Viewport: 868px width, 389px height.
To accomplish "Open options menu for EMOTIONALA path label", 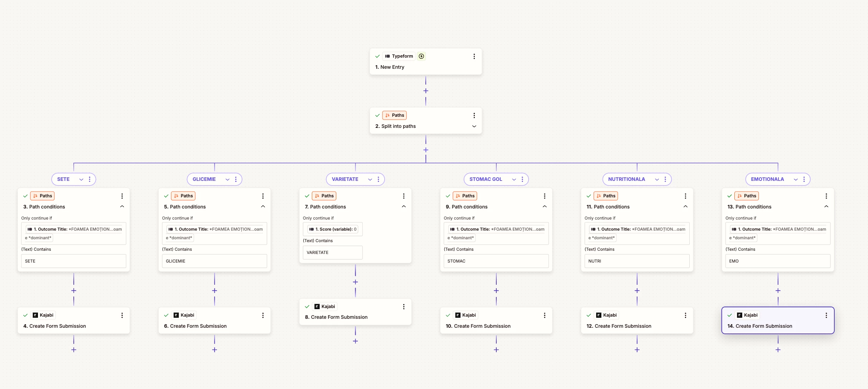I will pyautogui.click(x=804, y=179).
